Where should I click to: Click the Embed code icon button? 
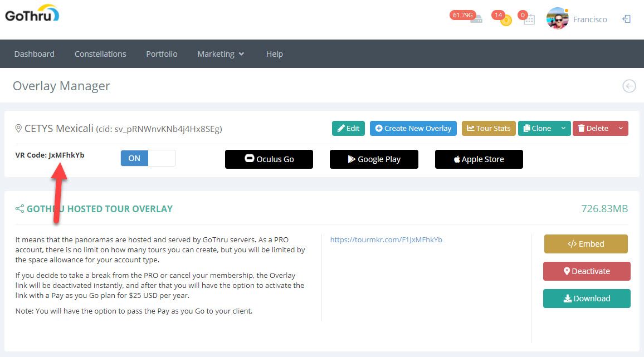click(586, 243)
